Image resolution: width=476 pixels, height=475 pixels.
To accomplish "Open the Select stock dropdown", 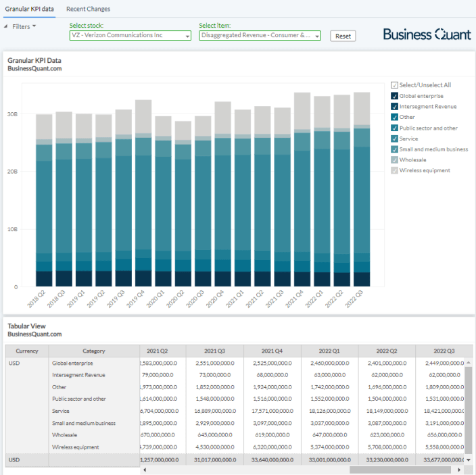I will [x=130, y=36].
